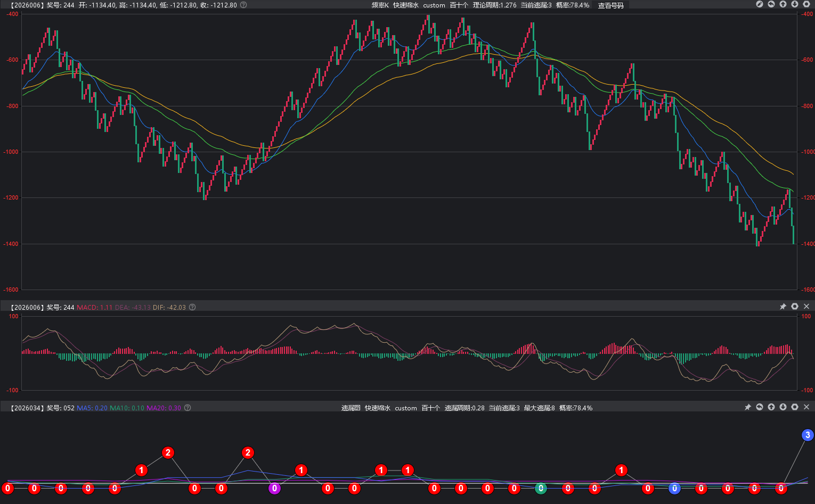Click the 快速缩水 label in top header
815x504 pixels.
pyautogui.click(x=405, y=5)
